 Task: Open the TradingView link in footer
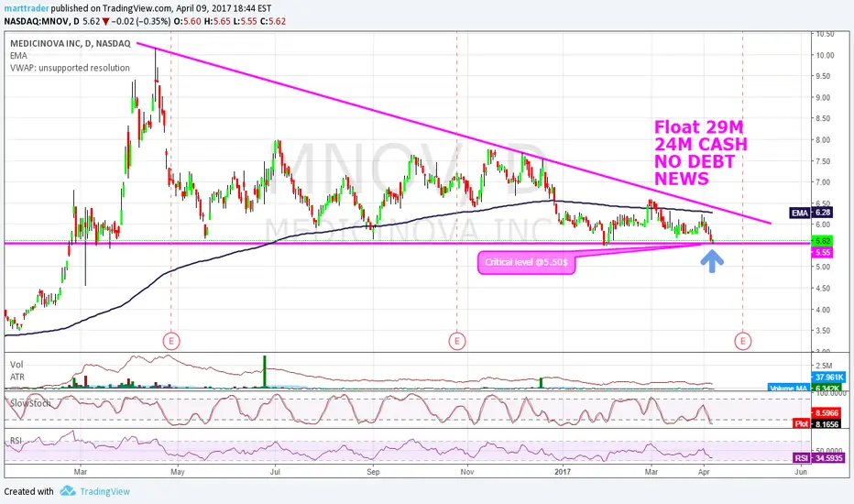pyautogui.click(x=104, y=491)
